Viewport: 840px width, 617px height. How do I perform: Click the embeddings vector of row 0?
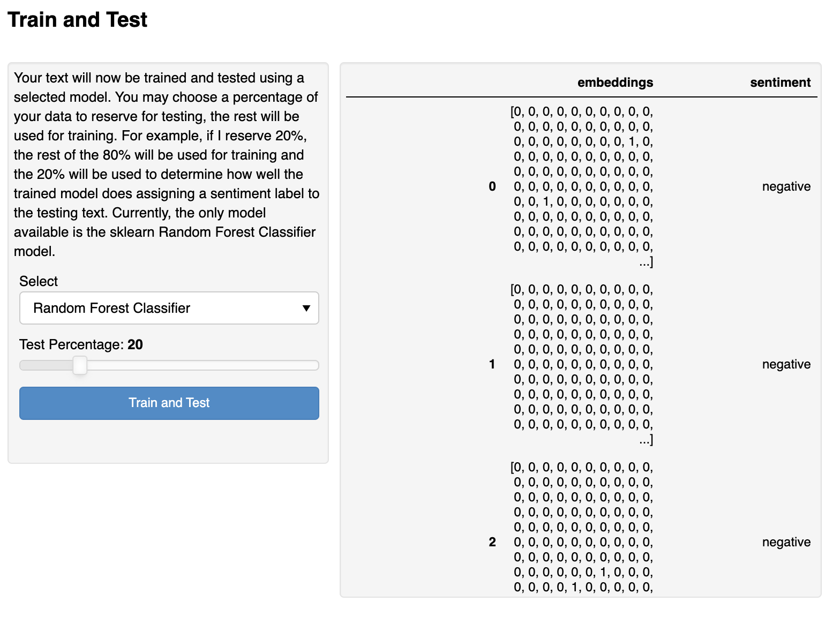(583, 186)
